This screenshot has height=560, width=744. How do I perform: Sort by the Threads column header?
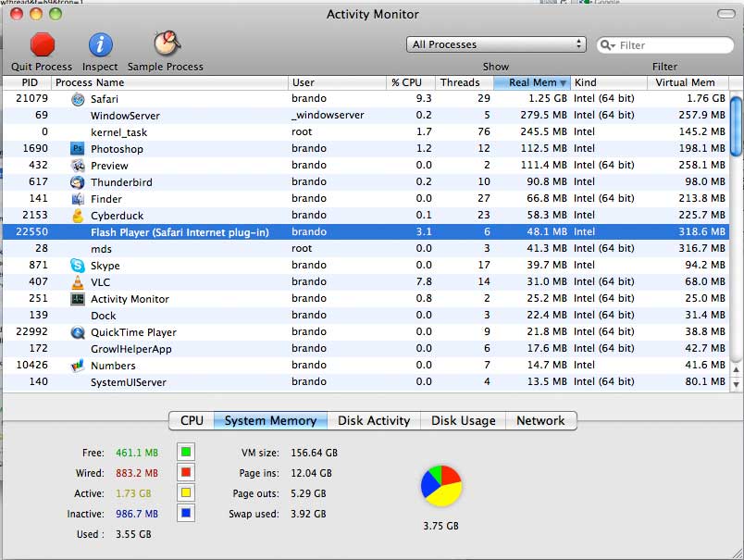[465, 82]
